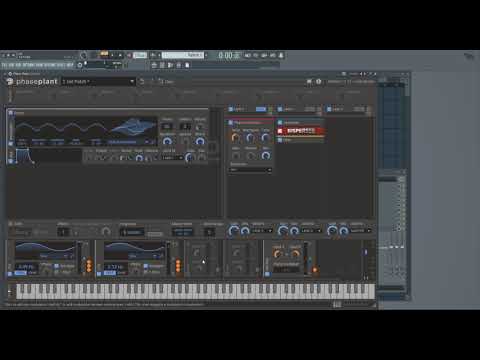Click a key on the on-screen piano keyboard
Image resolution: width=480 pixels, height=360 pixels.
coord(195,291)
